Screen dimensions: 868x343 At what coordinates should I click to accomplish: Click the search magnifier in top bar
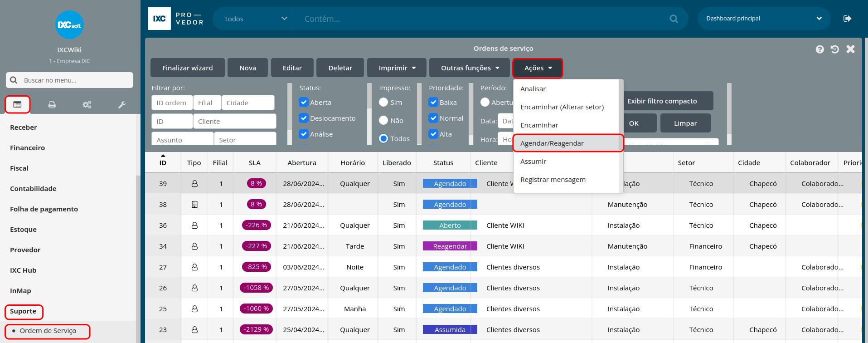point(674,19)
